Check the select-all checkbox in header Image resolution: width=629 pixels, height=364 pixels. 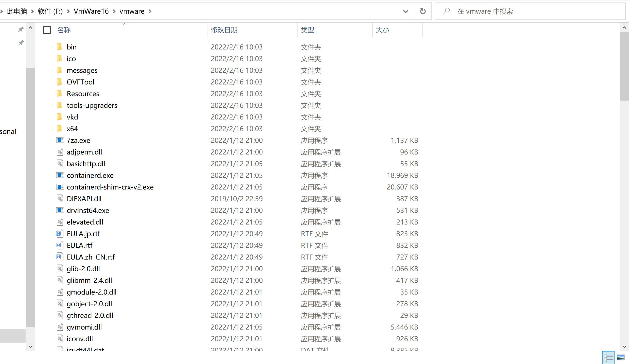(47, 30)
